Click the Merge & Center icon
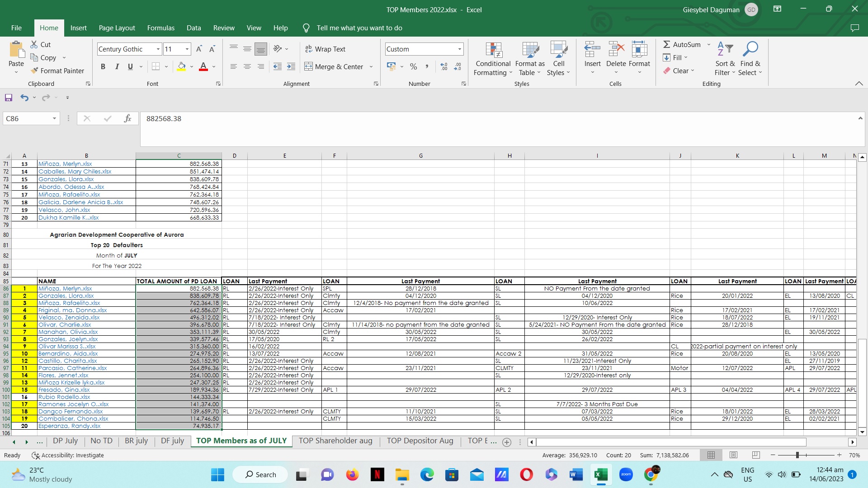 308,66
